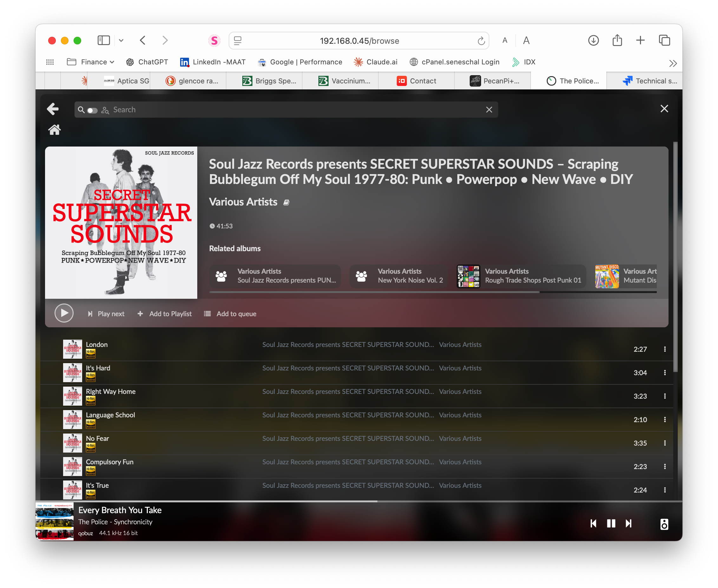Open the Synchronicity now-playing album art
The height and width of the screenshot is (588, 718).
point(55,522)
